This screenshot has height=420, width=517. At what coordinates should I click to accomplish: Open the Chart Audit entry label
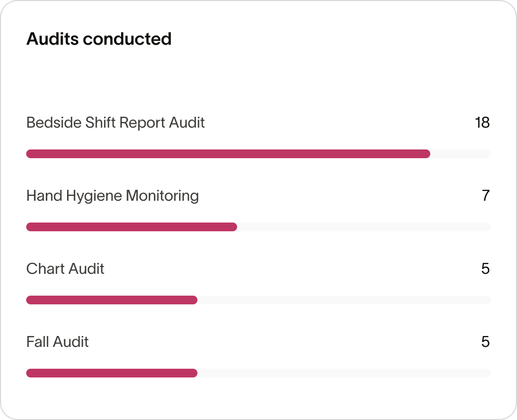65,268
